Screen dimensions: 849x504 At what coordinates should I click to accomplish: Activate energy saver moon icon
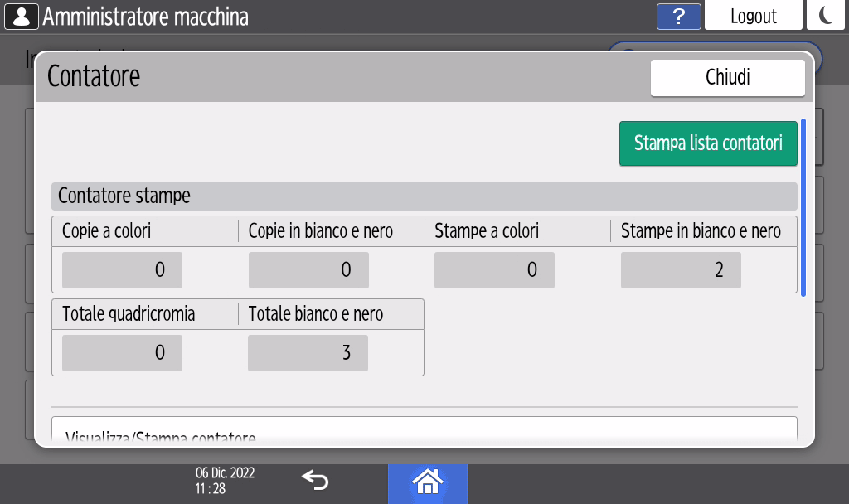827,16
